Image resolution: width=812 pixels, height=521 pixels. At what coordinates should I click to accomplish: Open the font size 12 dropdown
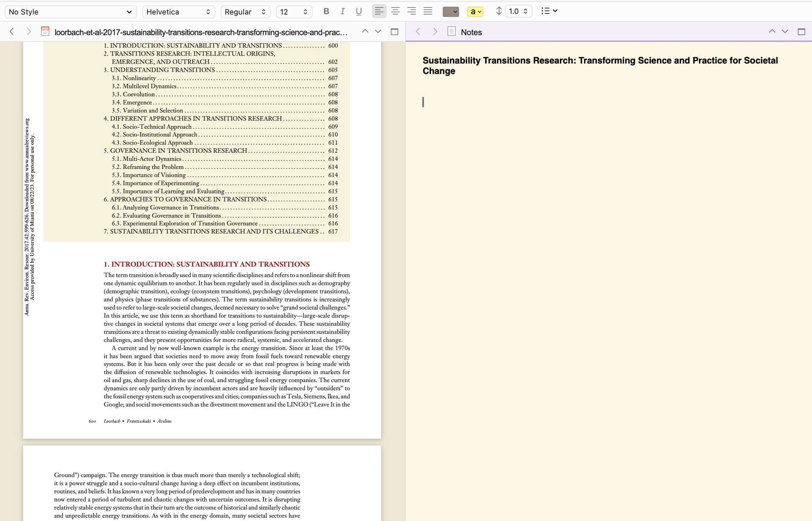pos(294,12)
